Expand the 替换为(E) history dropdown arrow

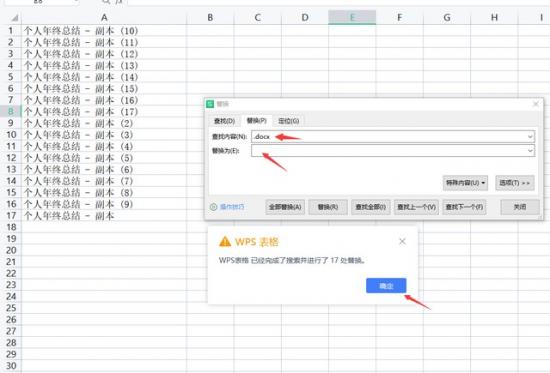pos(530,151)
